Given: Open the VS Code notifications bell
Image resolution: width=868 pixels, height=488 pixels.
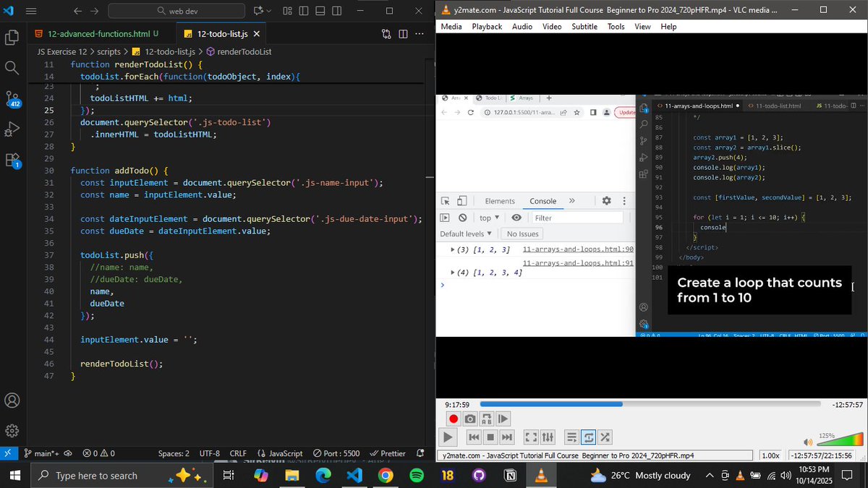Looking at the screenshot, I should 420,453.
